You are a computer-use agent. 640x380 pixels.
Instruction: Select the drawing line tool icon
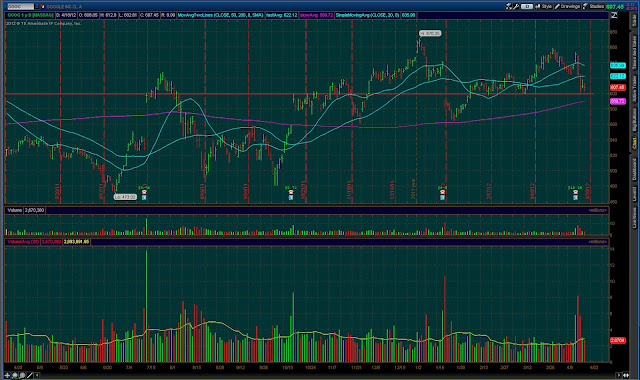[x=29, y=375]
